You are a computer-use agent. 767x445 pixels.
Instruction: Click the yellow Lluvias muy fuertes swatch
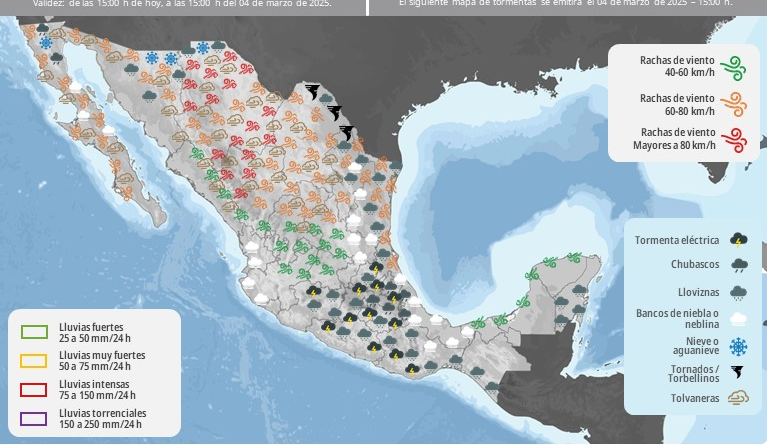[35, 361]
